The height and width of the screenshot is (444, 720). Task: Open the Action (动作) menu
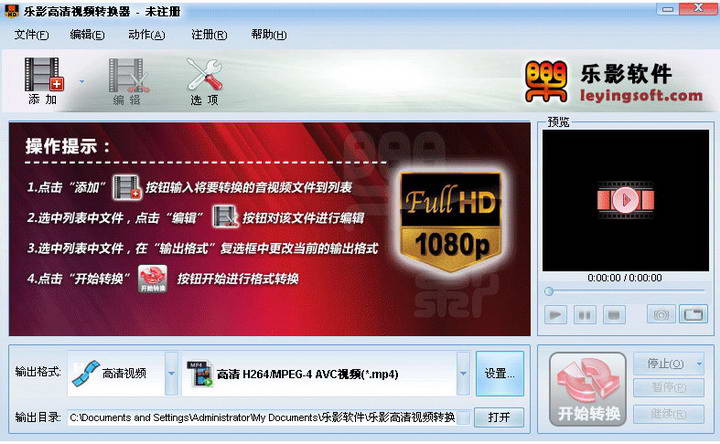[146, 35]
